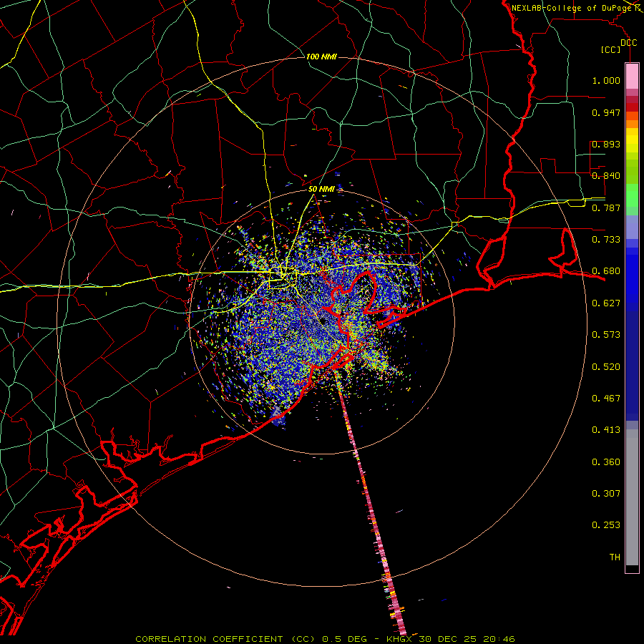Click the 0.253 scale value
This screenshot has height=644, width=644.
click(x=606, y=525)
